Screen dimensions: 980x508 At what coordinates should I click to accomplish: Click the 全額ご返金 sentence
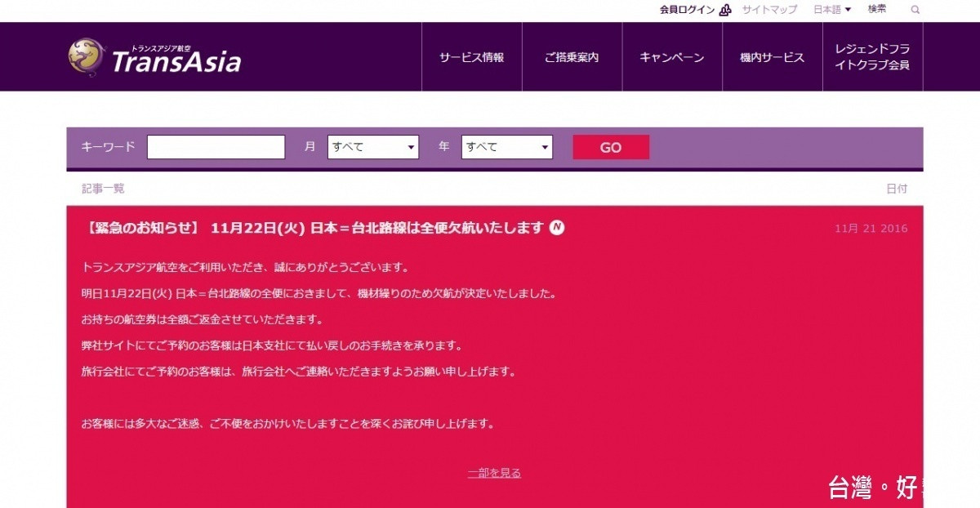(203, 319)
